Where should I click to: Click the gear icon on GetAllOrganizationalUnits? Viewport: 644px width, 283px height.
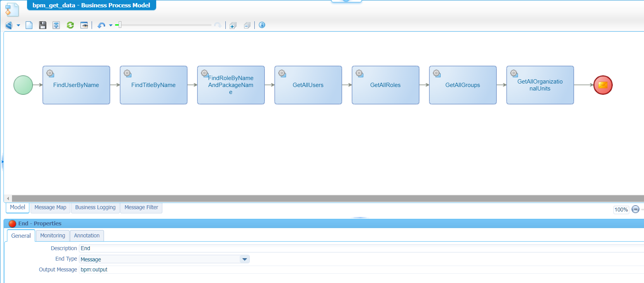(514, 73)
